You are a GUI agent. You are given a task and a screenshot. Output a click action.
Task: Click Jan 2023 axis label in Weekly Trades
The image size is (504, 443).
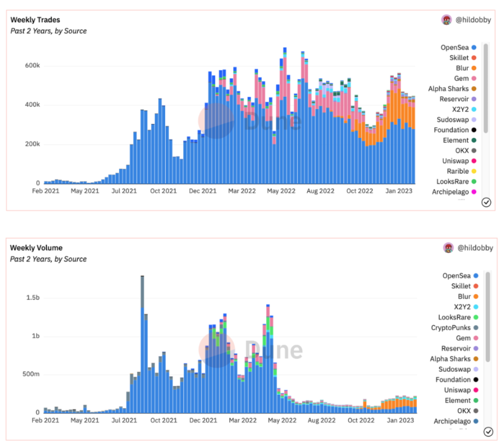click(x=398, y=191)
